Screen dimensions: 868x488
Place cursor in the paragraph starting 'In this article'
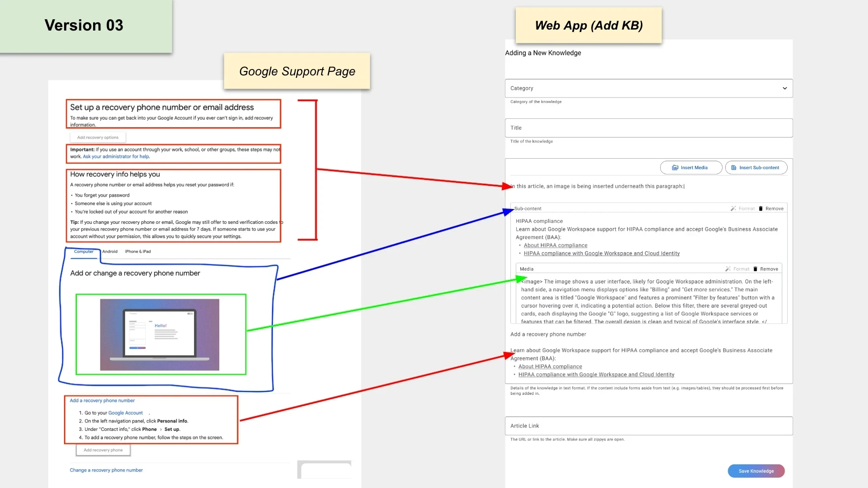point(598,186)
